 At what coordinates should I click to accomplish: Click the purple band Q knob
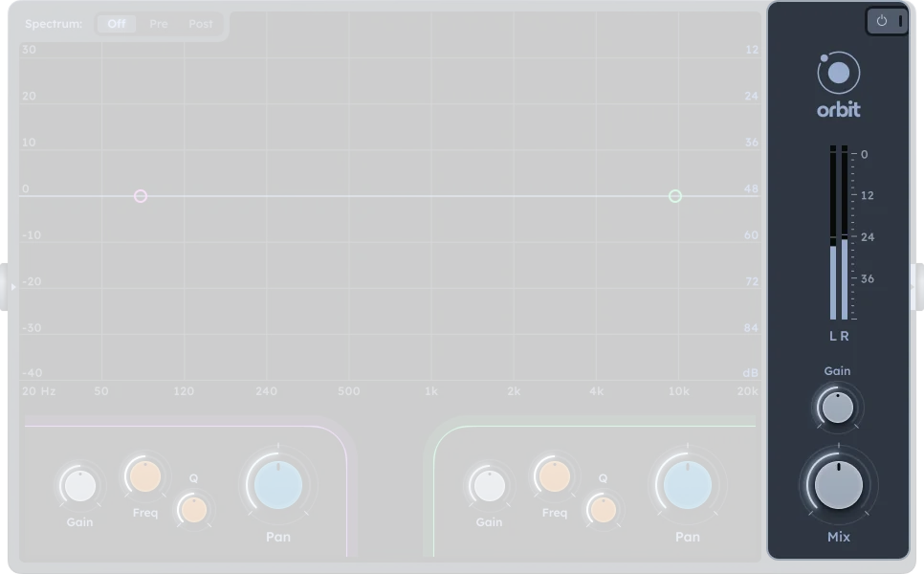point(194,510)
